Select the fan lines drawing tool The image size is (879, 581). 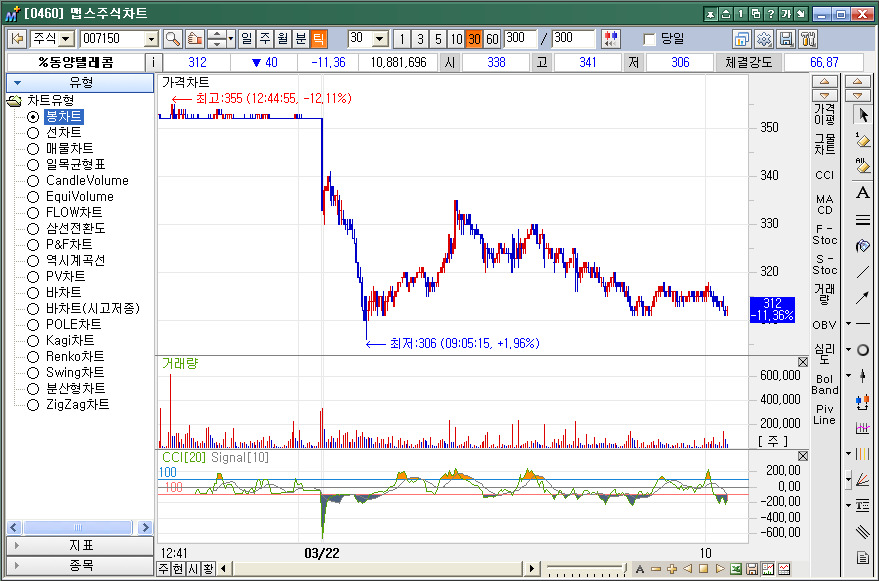point(863,479)
